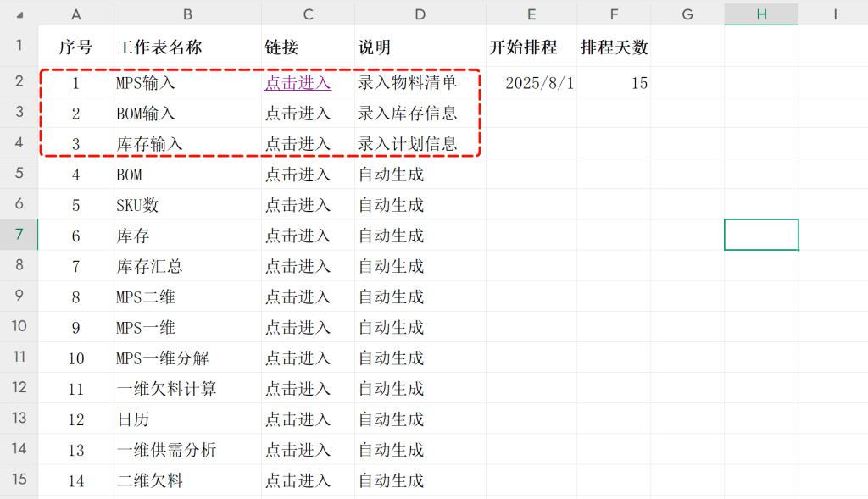Click the 链接 header cell
The height and width of the screenshot is (499, 868).
click(x=308, y=47)
